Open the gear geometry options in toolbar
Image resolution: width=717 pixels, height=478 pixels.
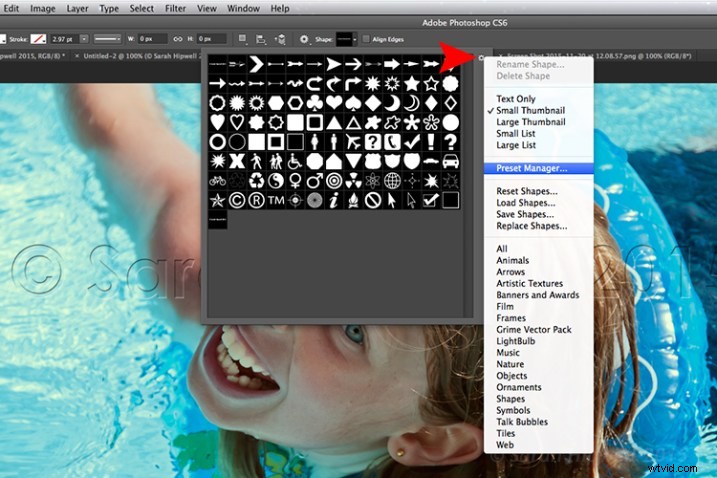click(304, 39)
